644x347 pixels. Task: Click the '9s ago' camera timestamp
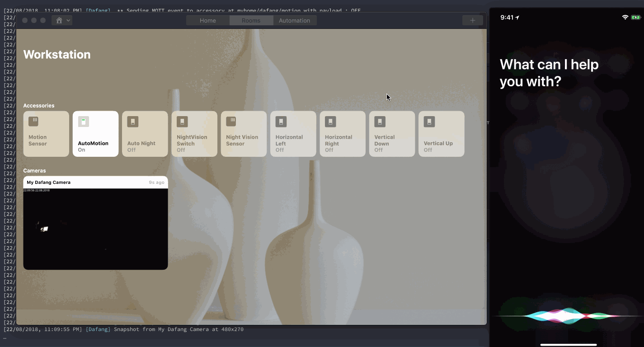tap(156, 183)
